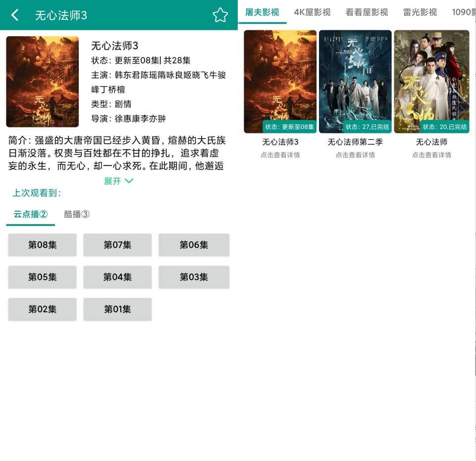Click 无心法师第二季 title under poster
This screenshot has height=461, width=476.
tap(355, 142)
